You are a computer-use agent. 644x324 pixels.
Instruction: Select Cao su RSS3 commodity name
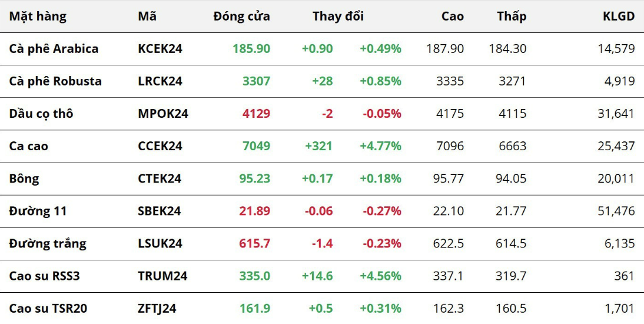tap(44, 276)
